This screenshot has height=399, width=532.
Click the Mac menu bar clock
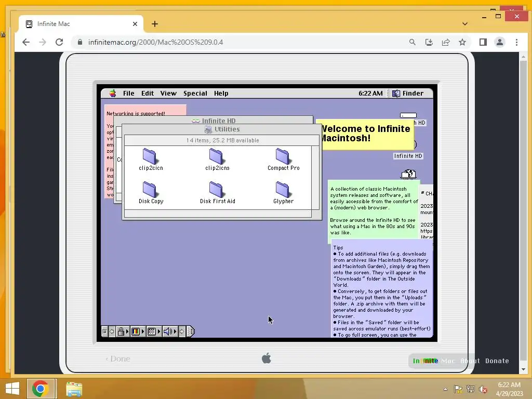click(370, 94)
